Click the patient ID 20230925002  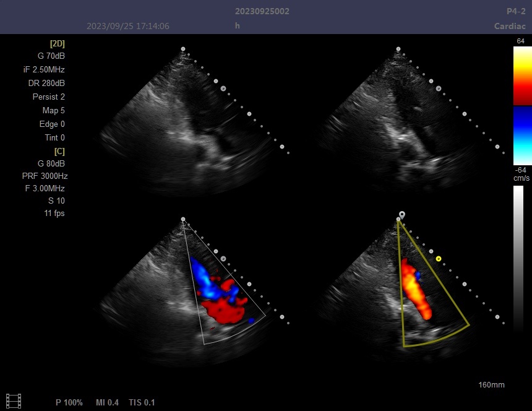262,11
